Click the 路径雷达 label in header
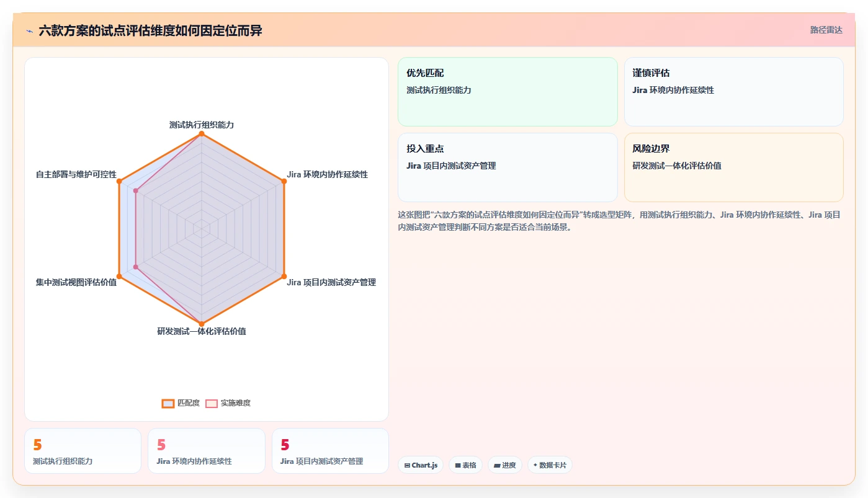This screenshot has height=498, width=868. click(x=826, y=30)
